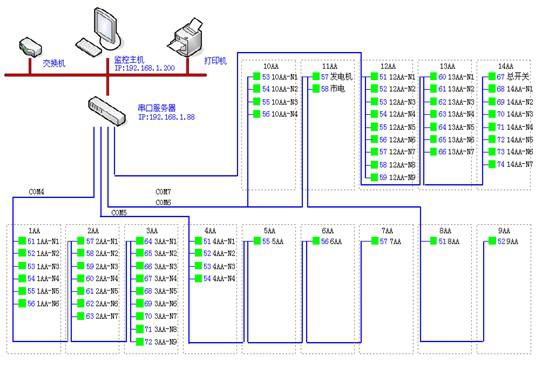This screenshot has height=365, width=541.
Task: Select the COM4 line label
Action: pyautogui.click(x=36, y=192)
